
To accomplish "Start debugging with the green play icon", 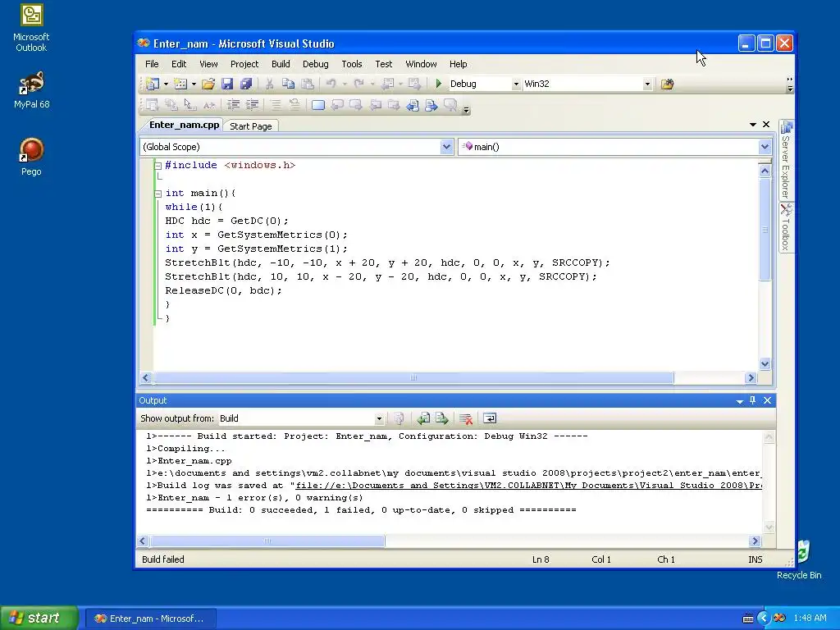I will click(439, 84).
